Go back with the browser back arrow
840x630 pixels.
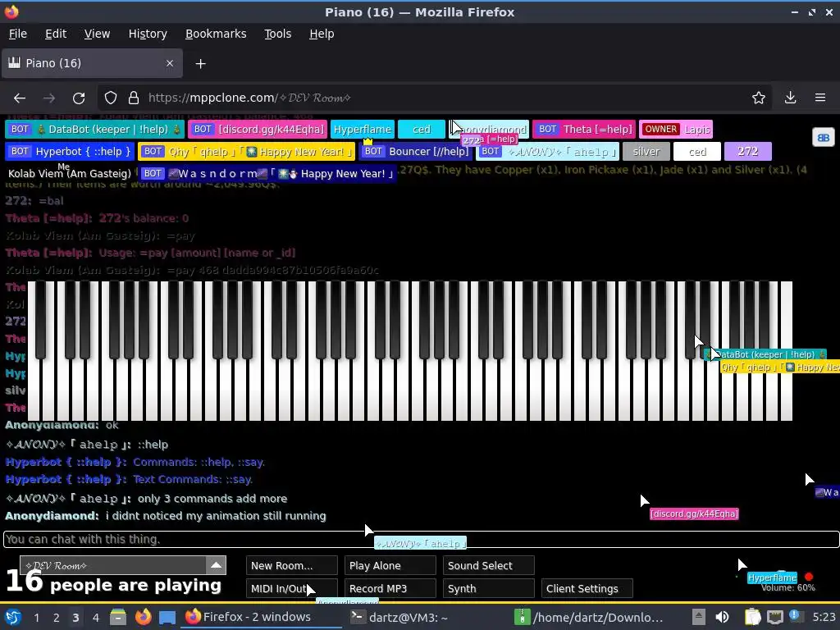[x=20, y=98]
